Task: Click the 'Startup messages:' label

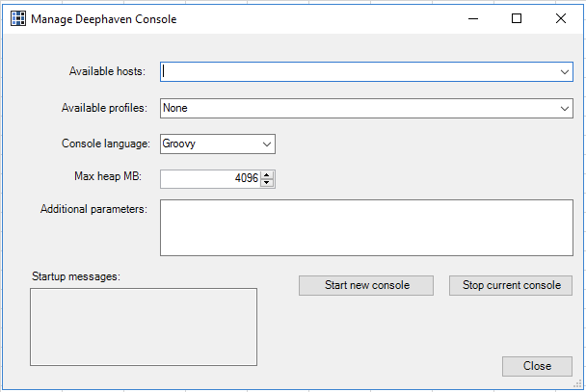Action: pos(75,276)
